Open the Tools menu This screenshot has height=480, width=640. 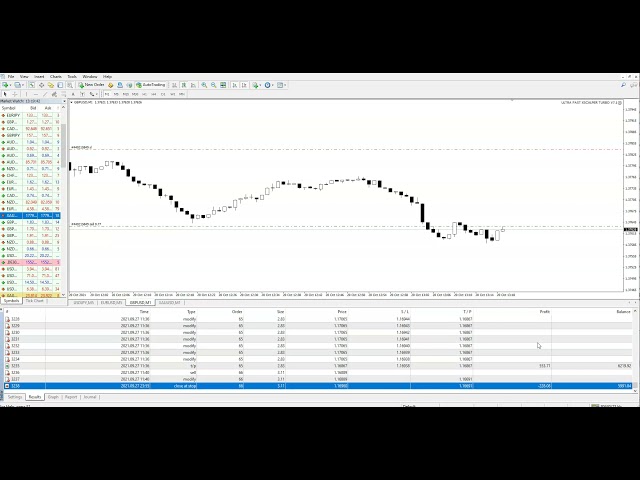click(72, 76)
